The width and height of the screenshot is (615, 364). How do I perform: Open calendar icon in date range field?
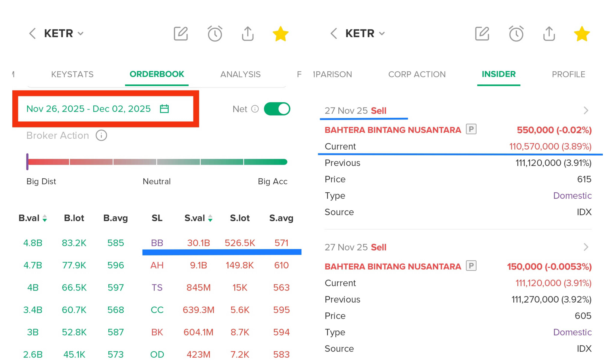tap(164, 109)
